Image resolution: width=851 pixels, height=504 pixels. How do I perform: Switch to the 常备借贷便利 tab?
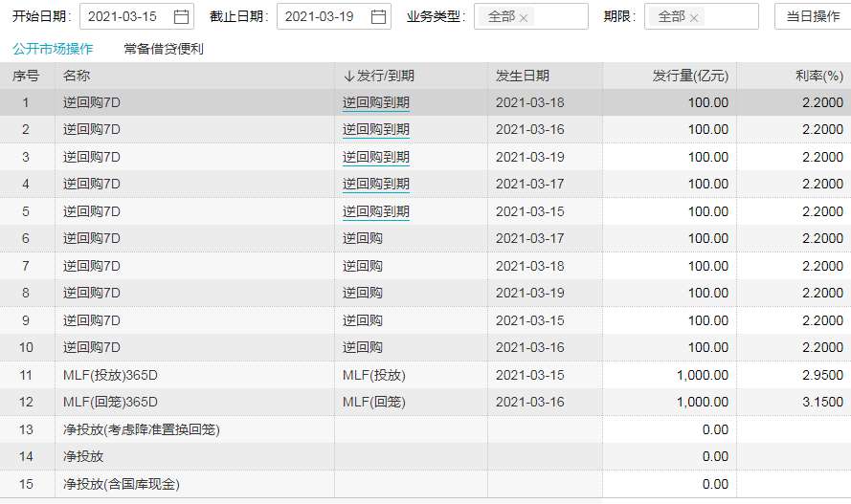(164, 49)
